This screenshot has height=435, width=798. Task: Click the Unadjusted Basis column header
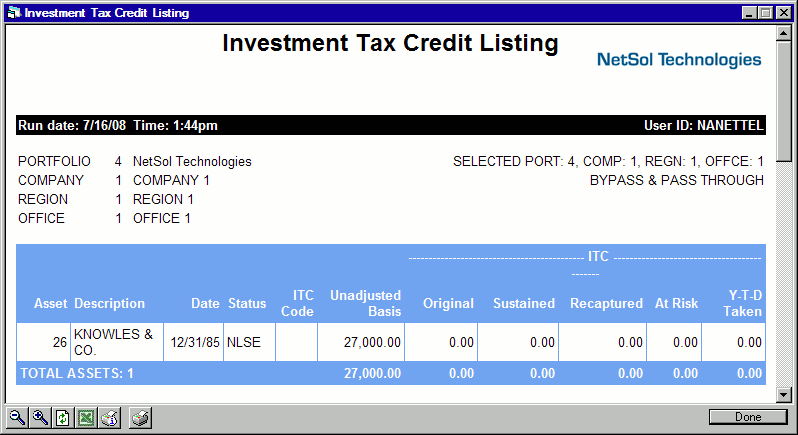point(365,303)
